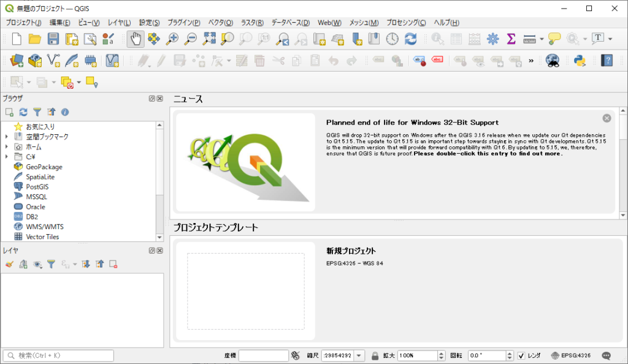The width and height of the screenshot is (628, 364).
Task: Click the Save Project floppy icon
Action: pyautogui.click(x=53, y=39)
